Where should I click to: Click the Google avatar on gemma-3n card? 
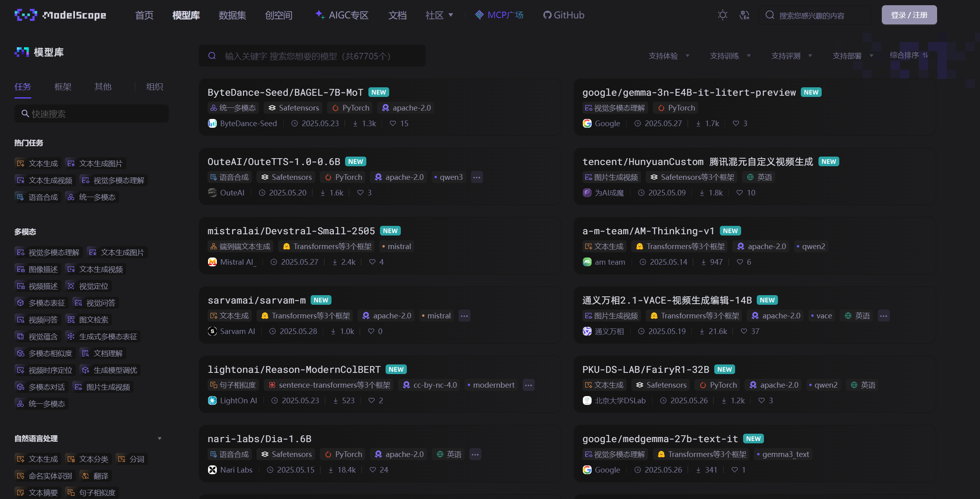(587, 123)
